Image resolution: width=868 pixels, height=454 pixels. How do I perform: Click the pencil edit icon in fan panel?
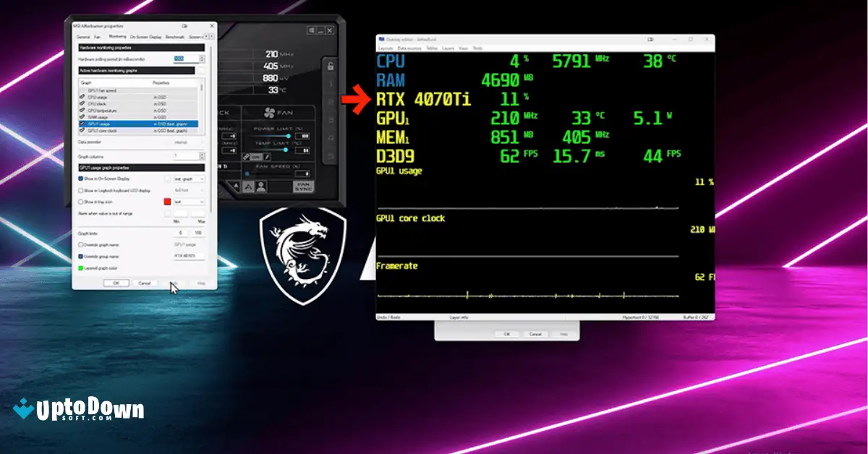[x=267, y=156]
